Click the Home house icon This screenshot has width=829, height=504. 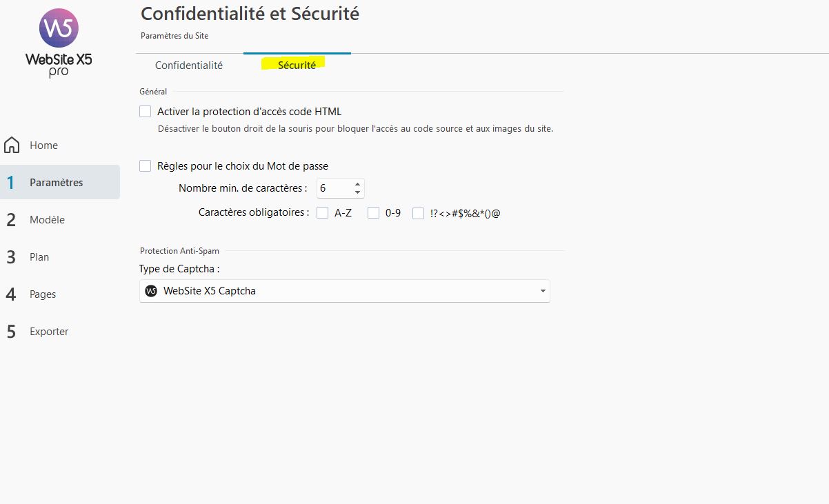pos(12,145)
